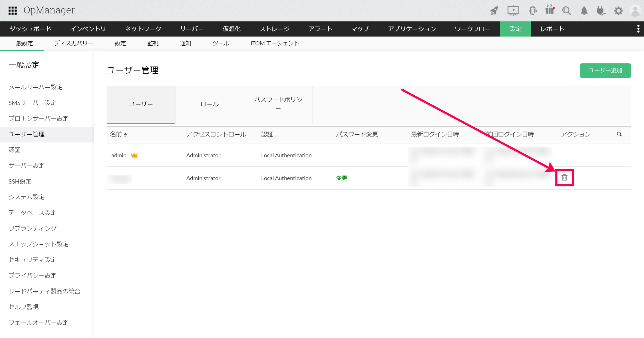The image size is (644, 338).
Task: Click the rocket quick-start icon
Action: [x=494, y=11]
